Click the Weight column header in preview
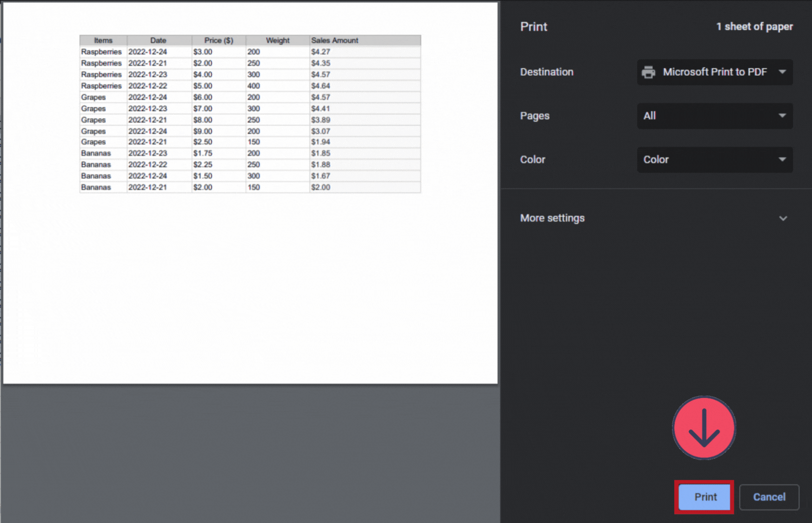Viewport: 812px width, 523px height. 278,40
